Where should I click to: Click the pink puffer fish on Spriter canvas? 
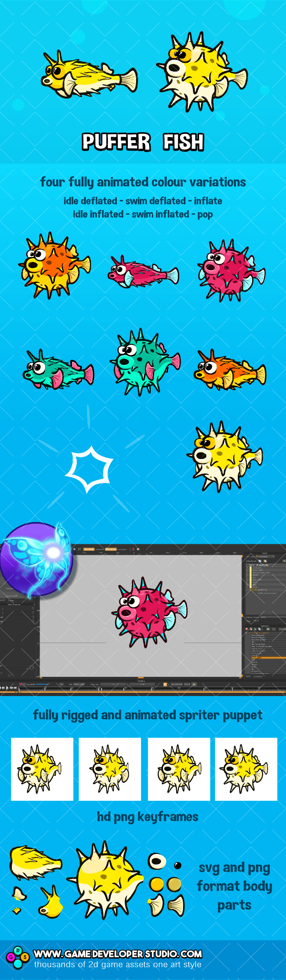coord(149,613)
